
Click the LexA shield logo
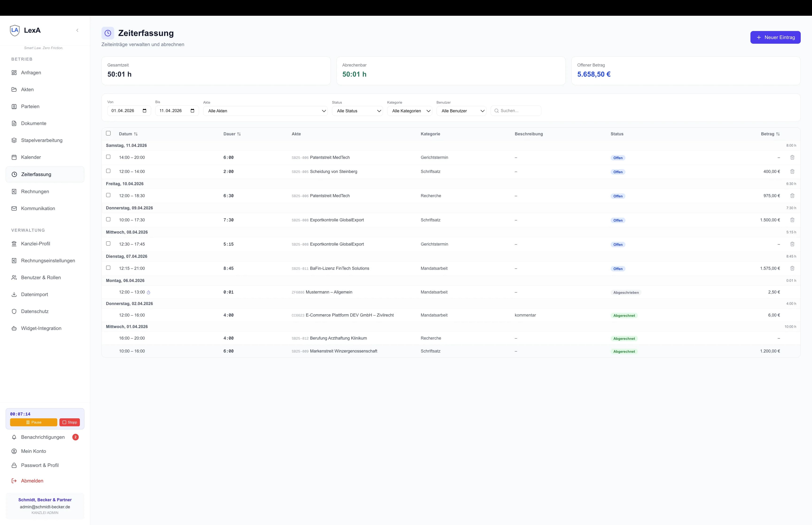(15, 30)
